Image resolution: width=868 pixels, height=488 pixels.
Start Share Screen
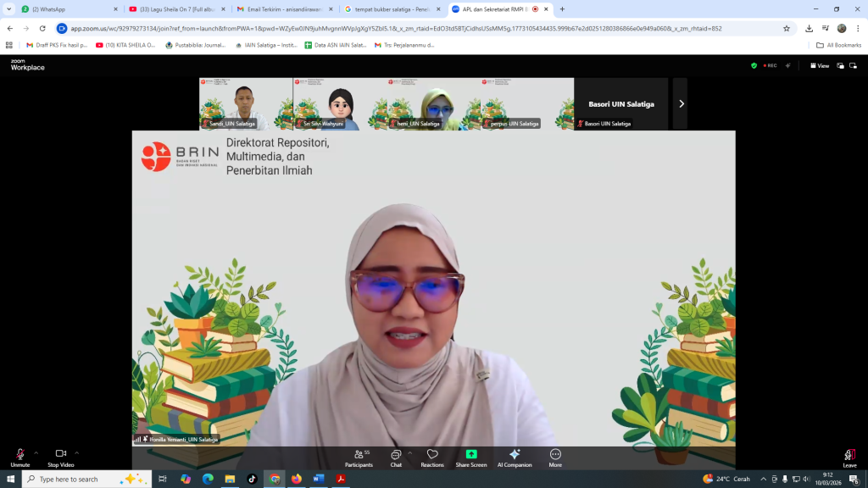471,458
